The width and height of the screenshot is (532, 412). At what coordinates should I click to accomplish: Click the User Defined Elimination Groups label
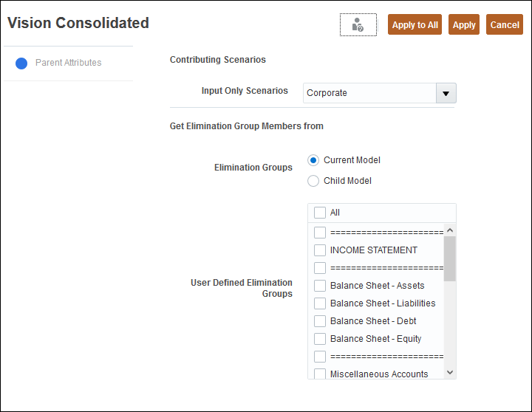click(x=241, y=288)
